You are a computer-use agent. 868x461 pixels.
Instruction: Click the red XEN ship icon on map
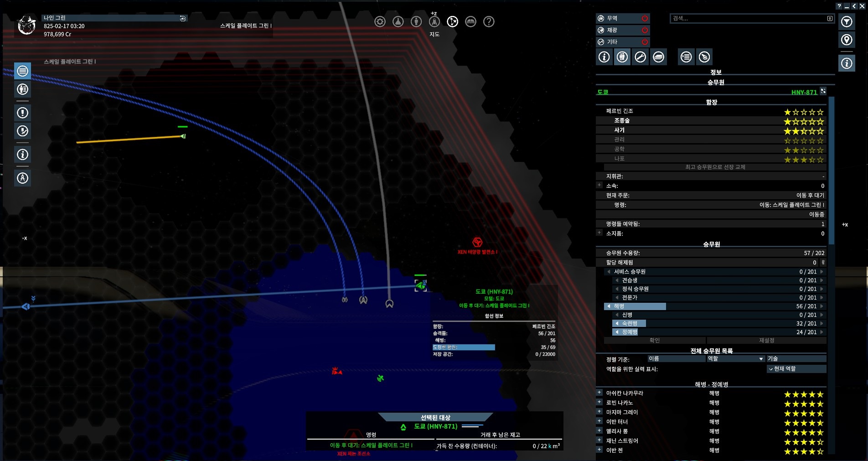[x=337, y=371]
